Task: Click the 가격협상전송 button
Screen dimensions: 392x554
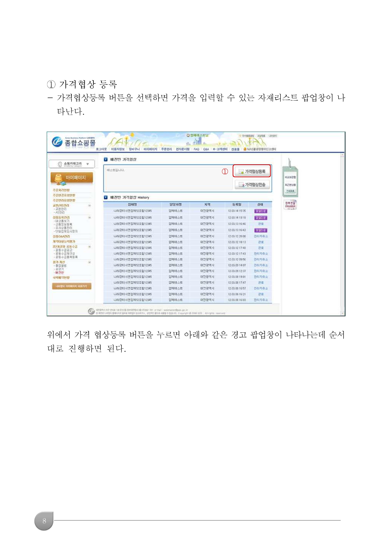Action: [252, 185]
